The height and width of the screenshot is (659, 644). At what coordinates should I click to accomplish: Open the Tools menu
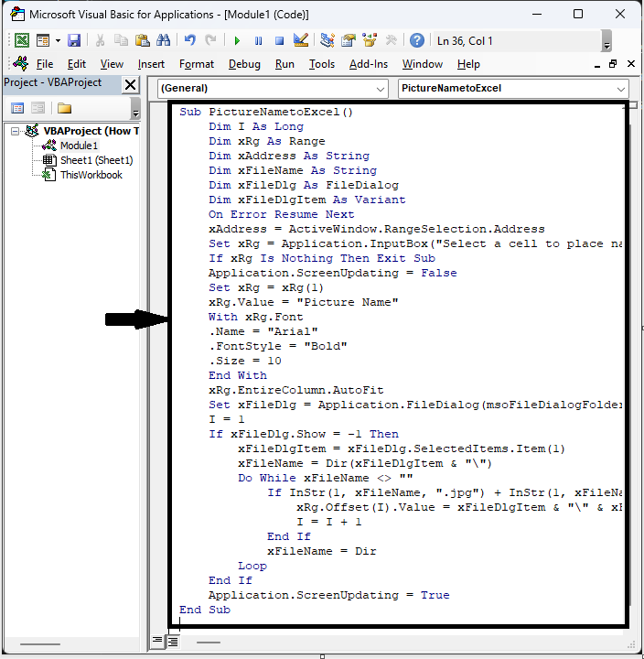tap(322, 64)
